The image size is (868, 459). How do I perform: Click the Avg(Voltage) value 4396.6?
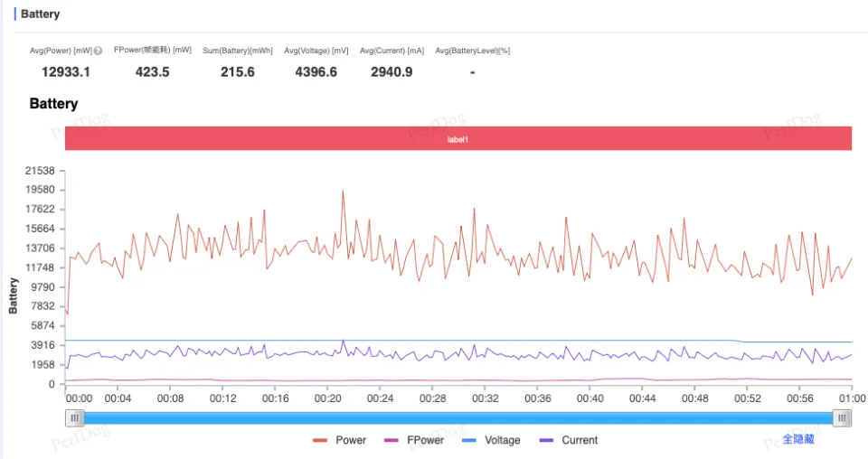tap(316, 71)
